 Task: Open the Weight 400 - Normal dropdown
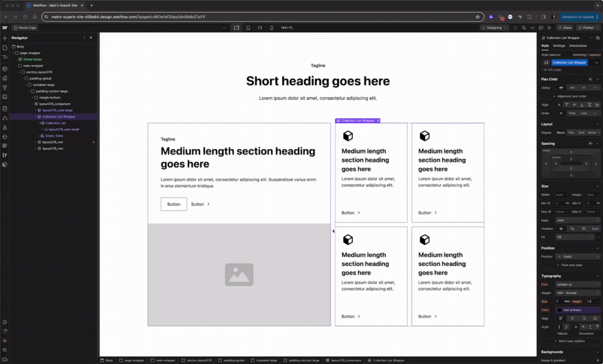tap(578, 293)
